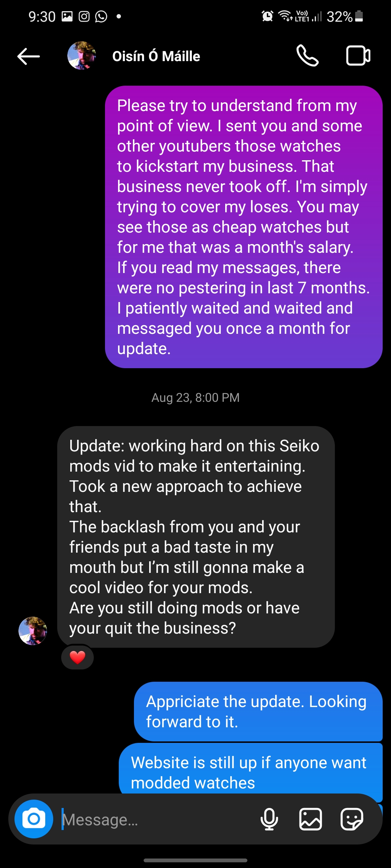Tap the Aug 23, 8:00 PM timestamp
391x868 pixels.
coord(195,397)
